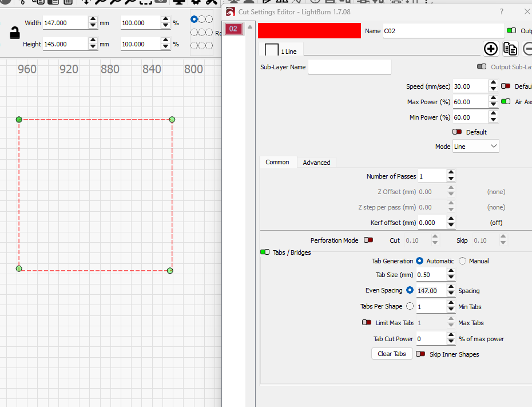Select Manual tab generation
The width and height of the screenshot is (532, 407).
point(463,261)
